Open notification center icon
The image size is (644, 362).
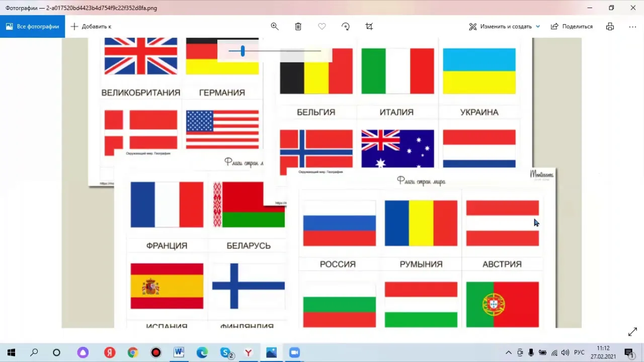click(x=629, y=353)
